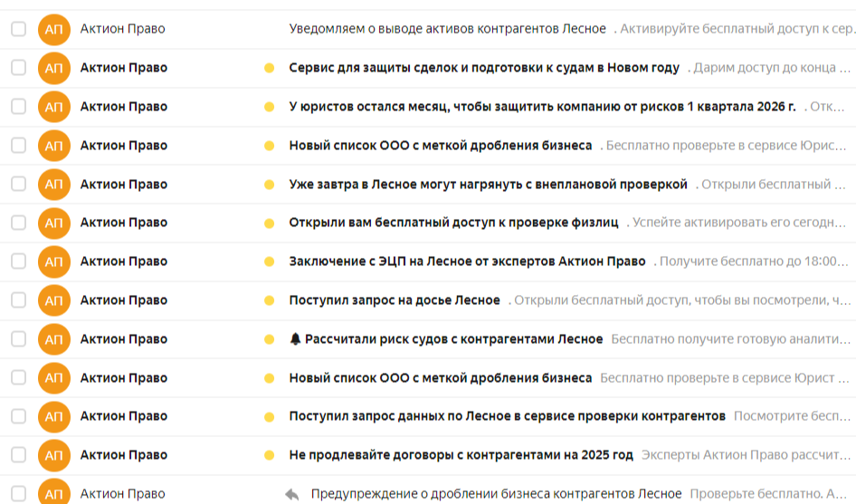856x504 pixels.
Task: Check the box beside 'Поступил запрос на досье Лесное'
Action: (19, 300)
